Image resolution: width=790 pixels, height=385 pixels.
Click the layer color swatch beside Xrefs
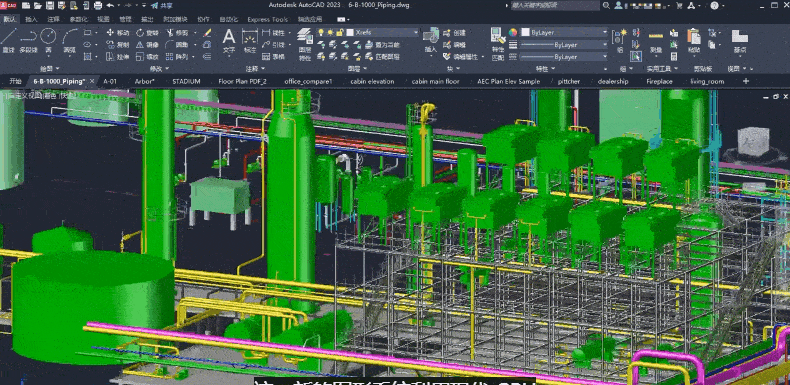350,32
